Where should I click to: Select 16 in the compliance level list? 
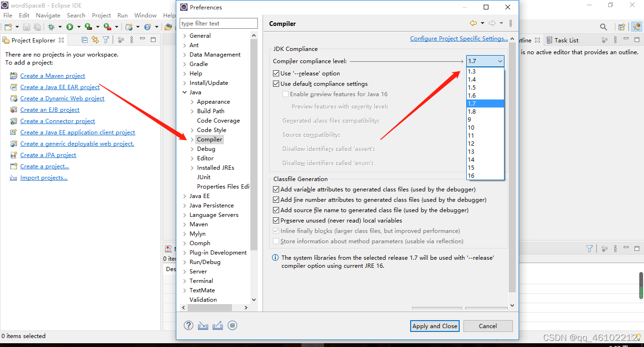pyautogui.click(x=485, y=176)
